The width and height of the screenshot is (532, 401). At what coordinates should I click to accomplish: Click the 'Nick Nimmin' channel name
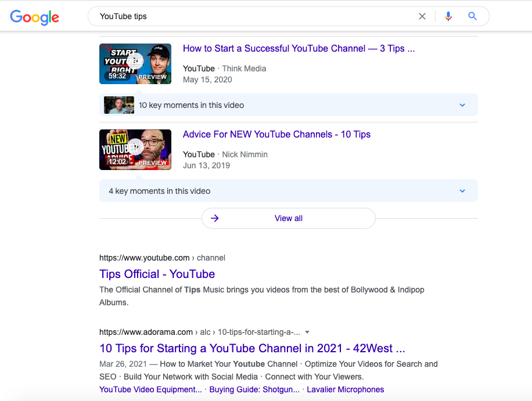pyautogui.click(x=245, y=154)
